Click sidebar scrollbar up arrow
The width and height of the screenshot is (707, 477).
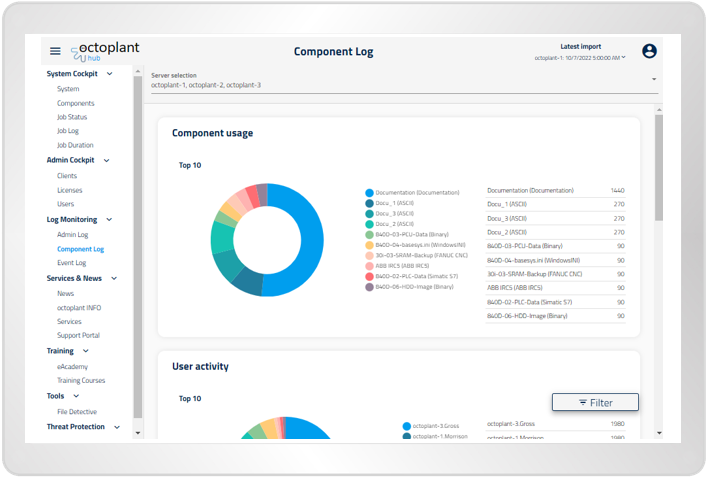138,71
